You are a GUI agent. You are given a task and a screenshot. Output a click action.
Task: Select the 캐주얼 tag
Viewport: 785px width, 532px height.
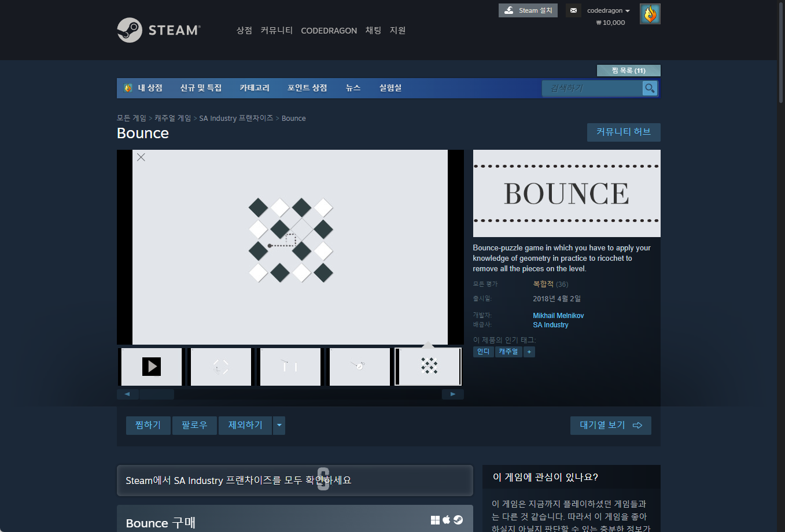tap(508, 352)
